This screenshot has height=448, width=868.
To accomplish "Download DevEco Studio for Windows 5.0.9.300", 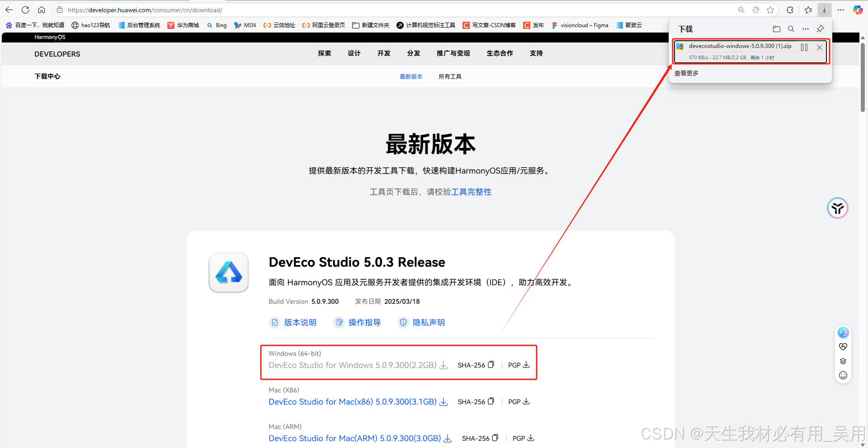I will click(x=358, y=365).
